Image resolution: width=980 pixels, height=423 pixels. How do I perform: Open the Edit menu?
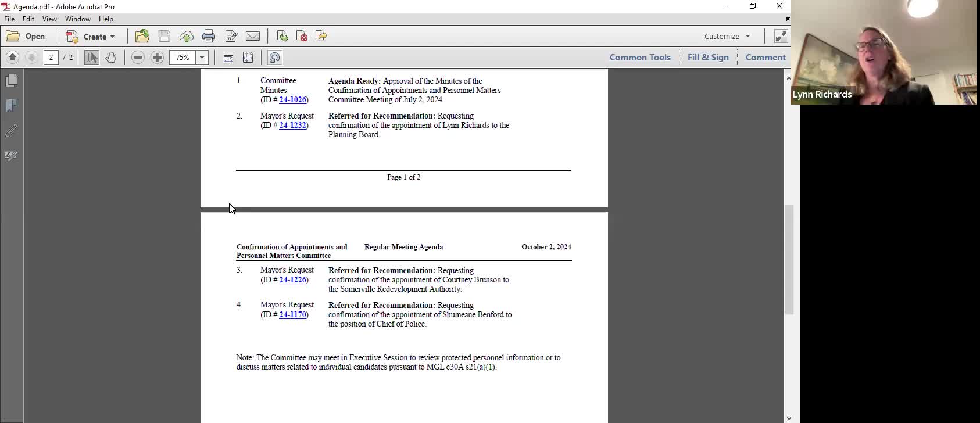[x=28, y=19]
